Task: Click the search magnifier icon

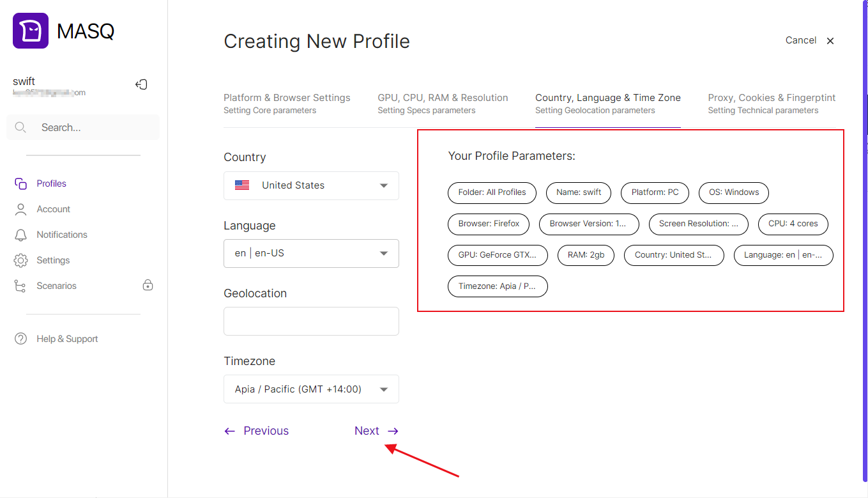Action: [x=20, y=127]
